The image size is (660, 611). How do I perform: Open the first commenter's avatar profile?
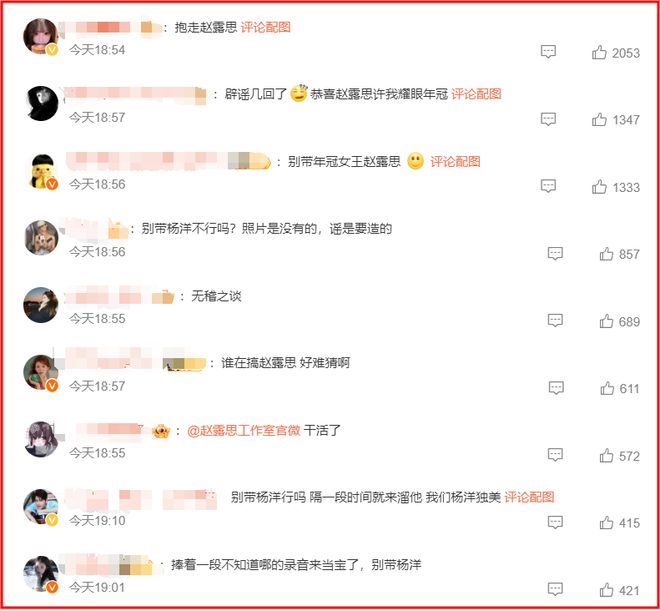pyautogui.click(x=40, y=36)
